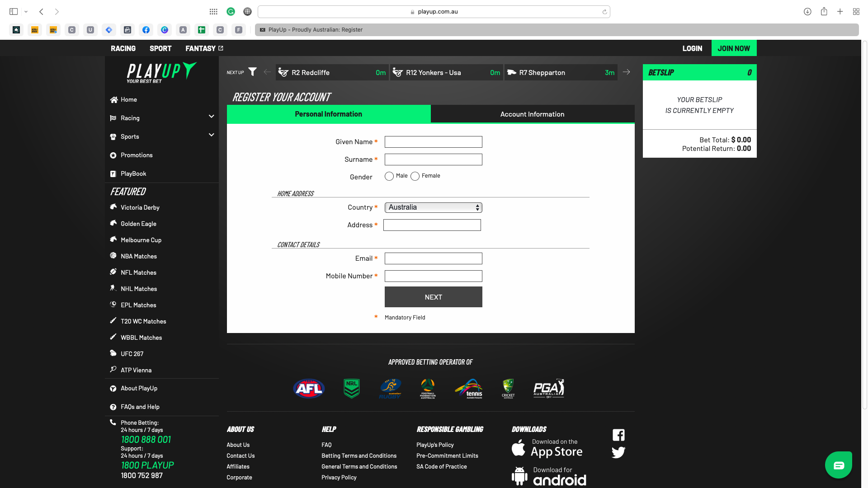Click the NEXT button
Viewport: 868px width, 488px height.
pyautogui.click(x=433, y=297)
